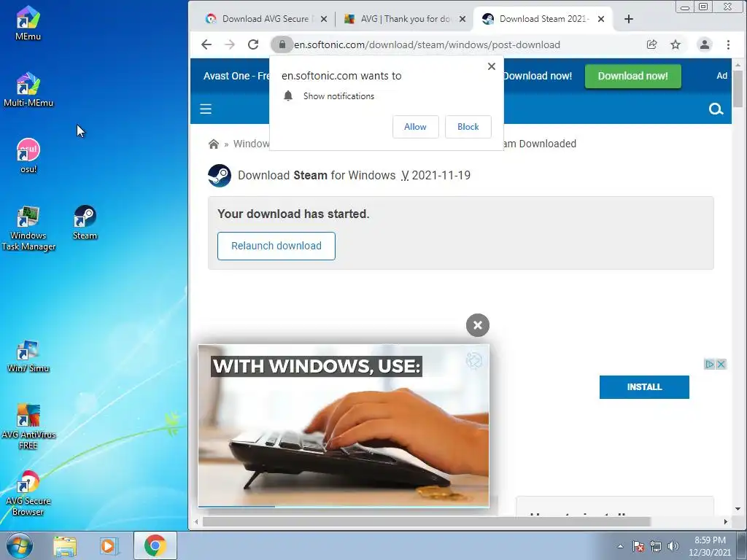Viewport: 747px width, 560px height.
Task: Close the floating video ad
Action: coord(478,325)
